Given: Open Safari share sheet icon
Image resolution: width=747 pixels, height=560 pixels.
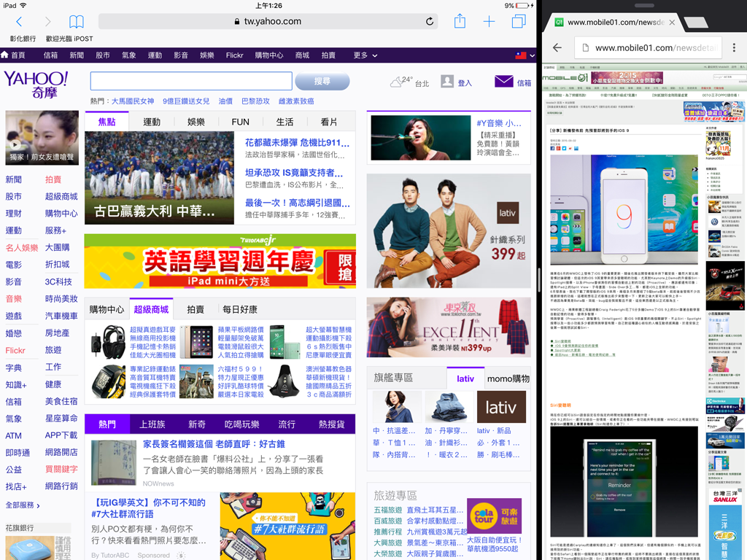Looking at the screenshot, I should [460, 21].
